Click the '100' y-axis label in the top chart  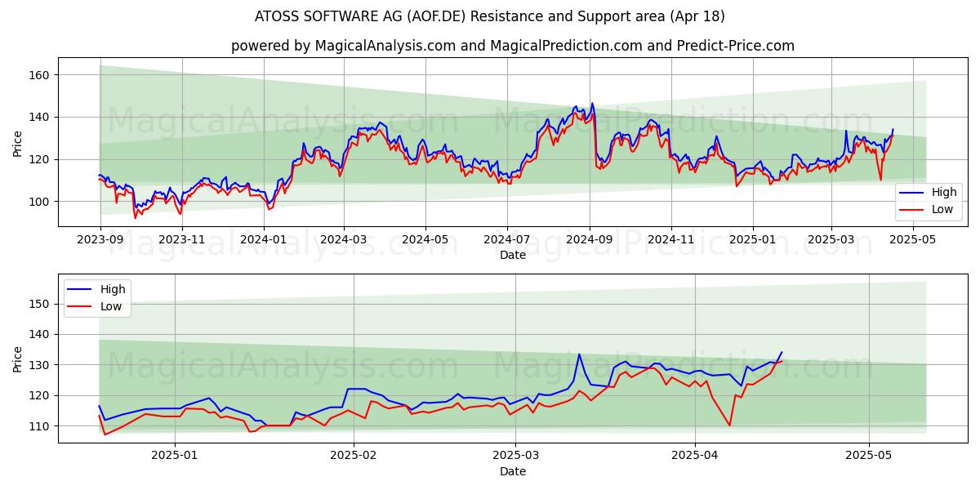click(40, 202)
